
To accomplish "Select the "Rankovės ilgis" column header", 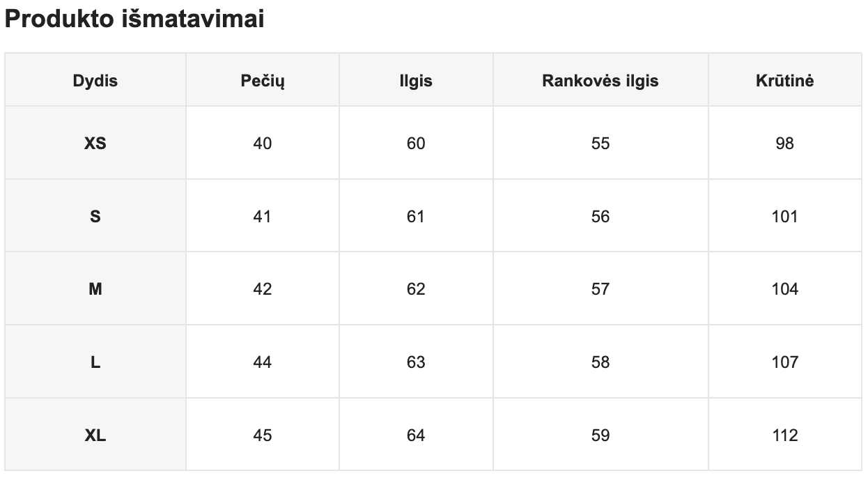I will [x=600, y=81].
